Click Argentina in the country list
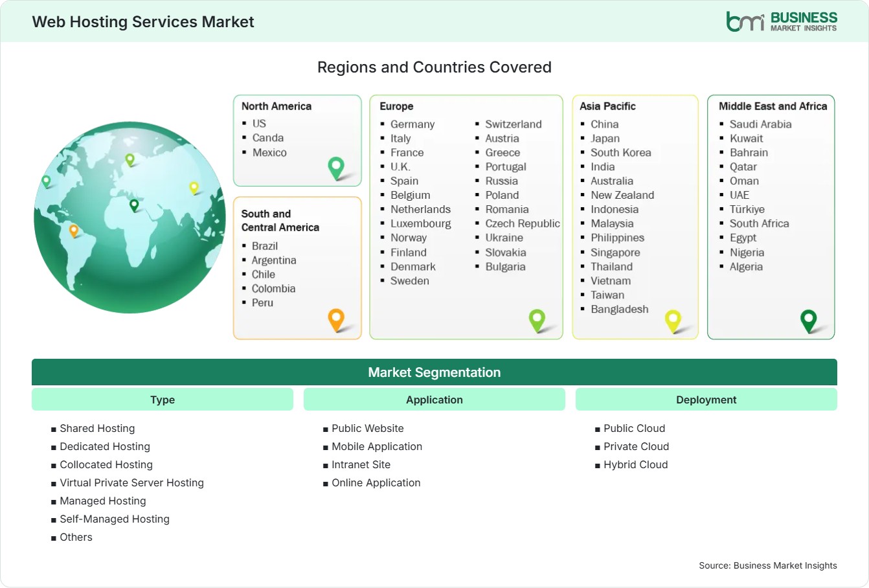The height and width of the screenshot is (588, 869). (x=274, y=260)
